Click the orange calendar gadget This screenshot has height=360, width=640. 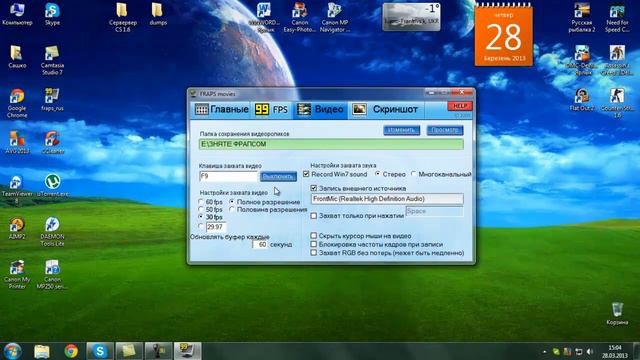pos(504,35)
